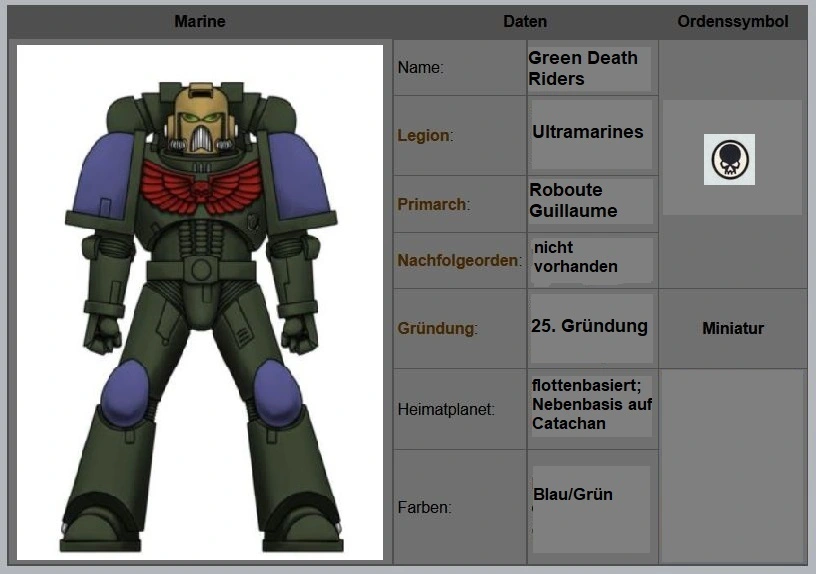Image resolution: width=816 pixels, height=574 pixels.
Task: Select the '25. Gründung' cell value
Action: tap(589, 326)
